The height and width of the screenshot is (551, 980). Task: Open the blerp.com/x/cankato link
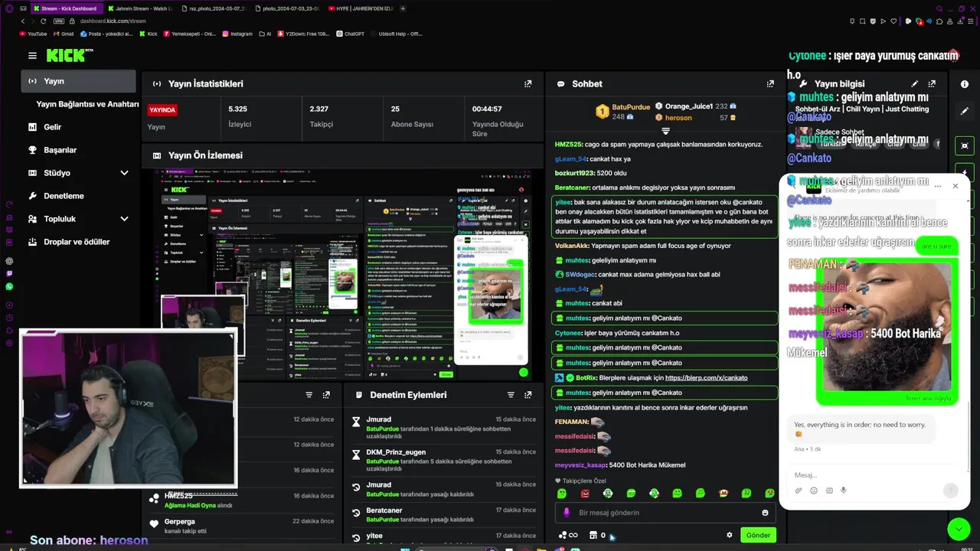(x=706, y=378)
